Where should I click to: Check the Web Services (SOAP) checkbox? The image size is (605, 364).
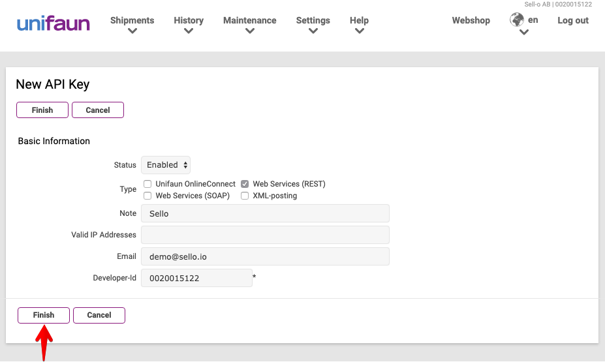pyautogui.click(x=147, y=196)
